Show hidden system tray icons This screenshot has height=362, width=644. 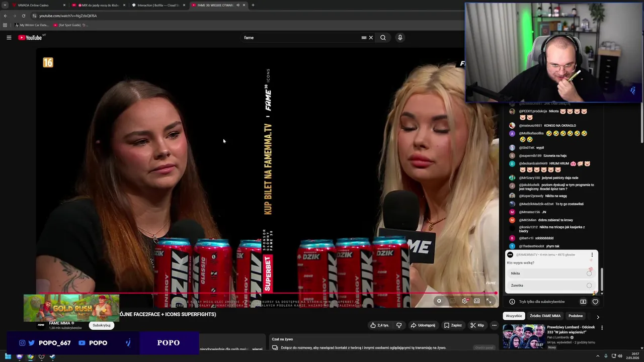tap(598, 356)
